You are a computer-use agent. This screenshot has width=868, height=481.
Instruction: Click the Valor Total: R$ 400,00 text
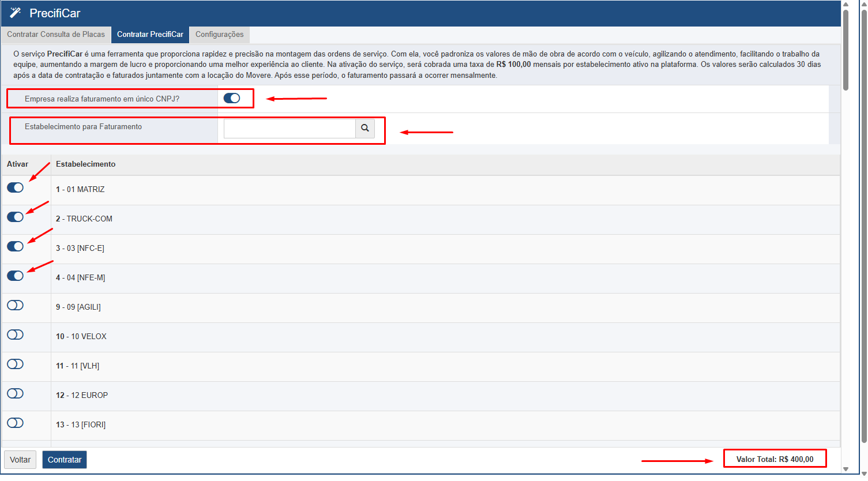775,459
